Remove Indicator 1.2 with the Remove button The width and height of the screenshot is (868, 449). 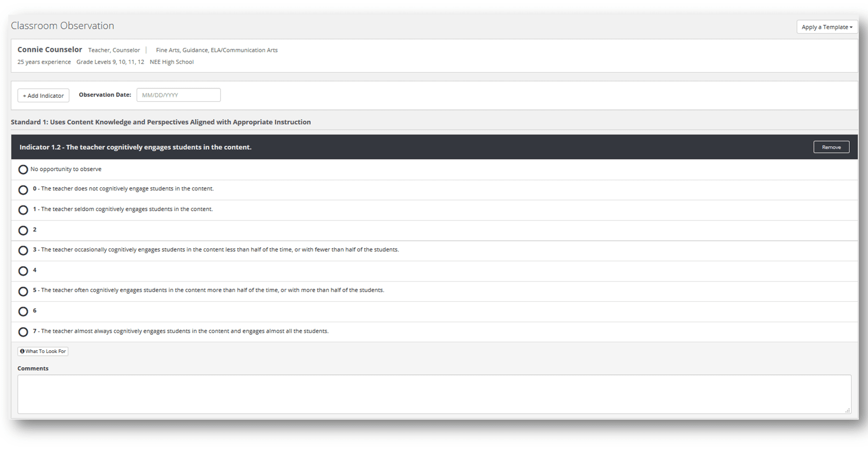(831, 147)
